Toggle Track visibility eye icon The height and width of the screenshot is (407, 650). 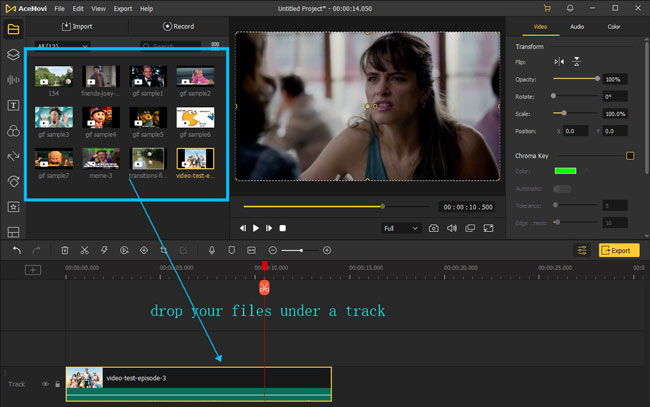pos(45,384)
